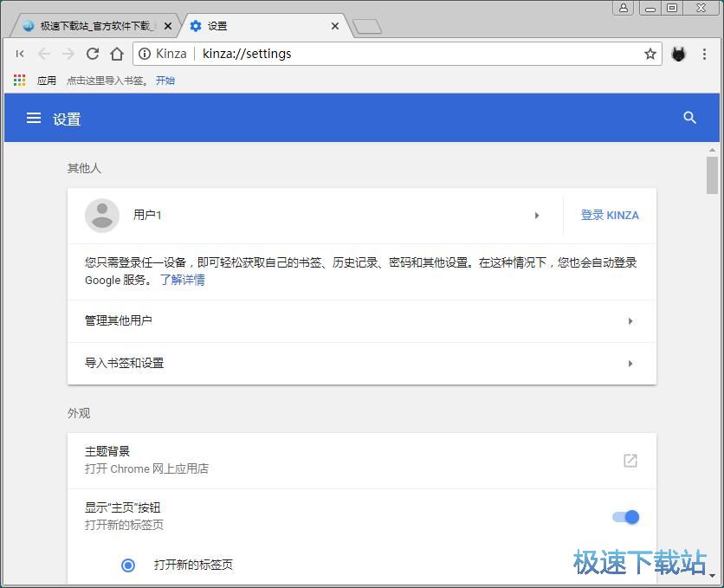The image size is (724, 588).
Task: Reload the page
Action: 93,54
